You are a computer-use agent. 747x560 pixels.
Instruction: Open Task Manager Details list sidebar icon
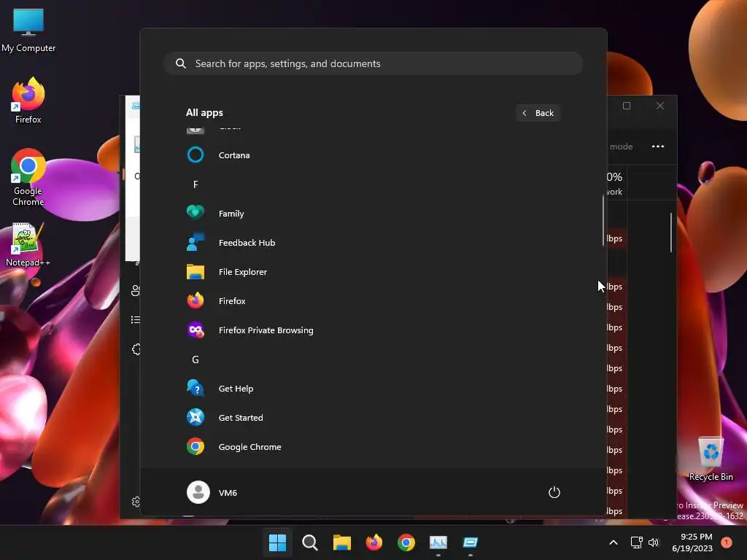pyautogui.click(x=136, y=320)
